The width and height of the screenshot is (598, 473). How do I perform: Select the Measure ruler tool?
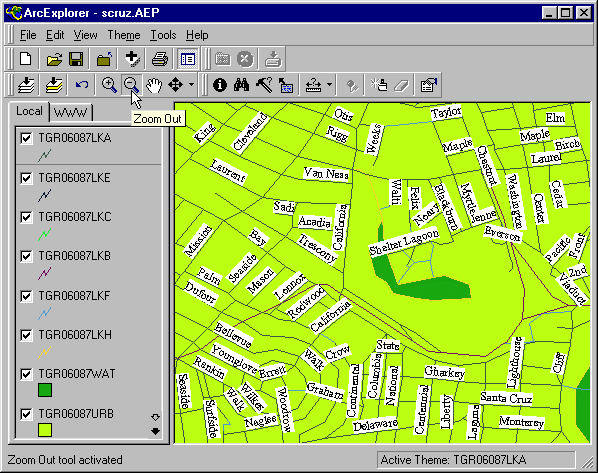click(313, 85)
